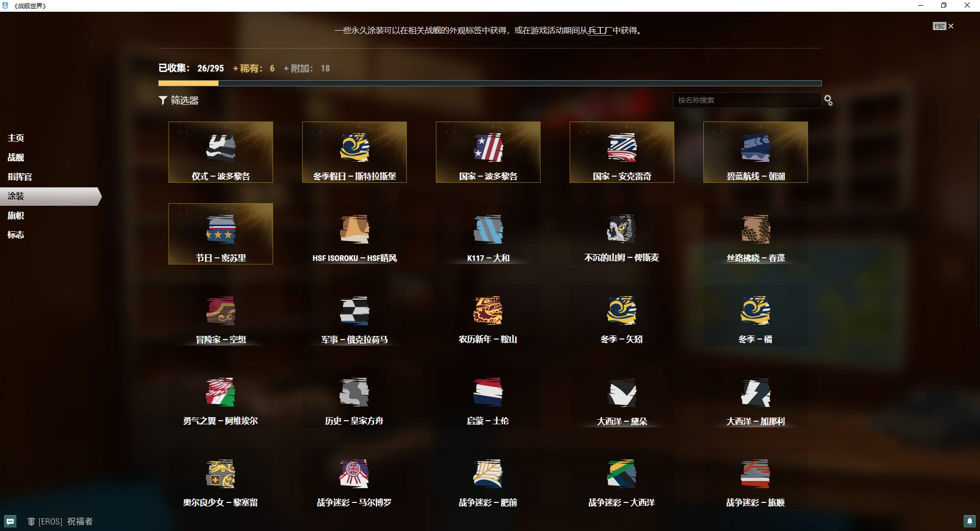Image resolution: width=980 pixels, height=531 pixels.
Task: Open search settings gear icon
Action: click(x=828, y=101)
